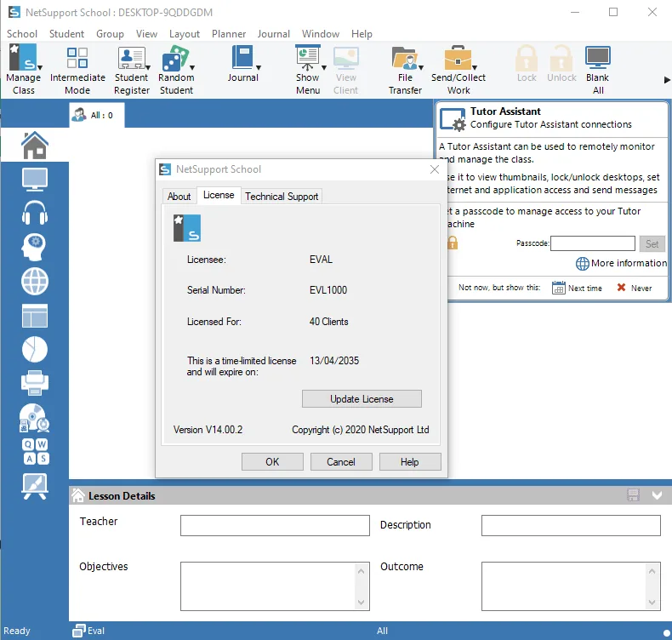
Task: Open the Intermediate Mode toolbar icon
Action: (77, 58)
